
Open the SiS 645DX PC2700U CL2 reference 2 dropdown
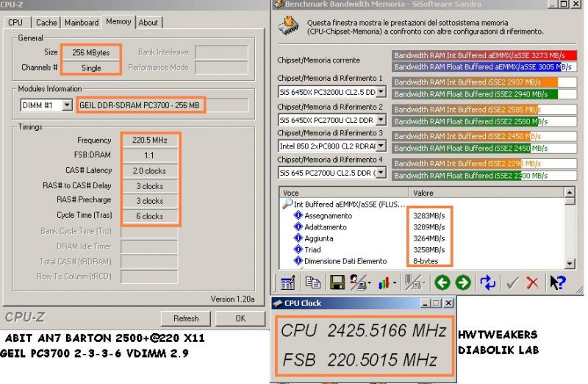pos(381,120)
